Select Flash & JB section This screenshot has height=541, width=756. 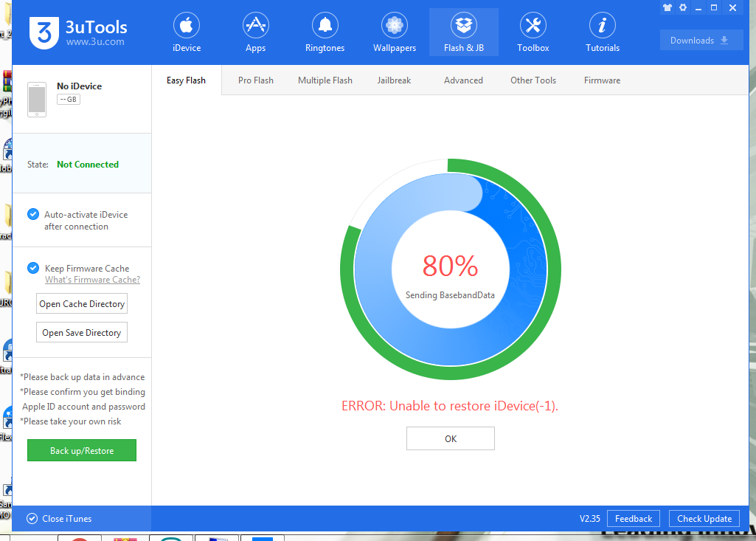pos(464,32)
